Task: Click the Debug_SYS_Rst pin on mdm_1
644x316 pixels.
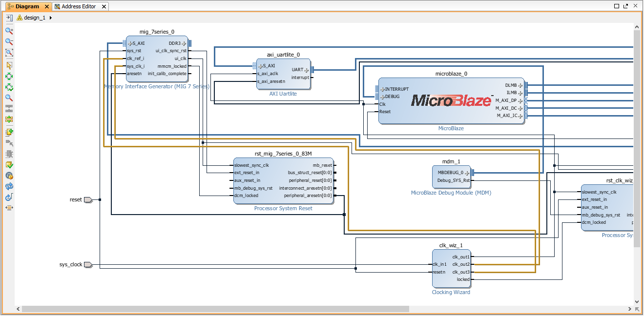Action: point(454,180)
